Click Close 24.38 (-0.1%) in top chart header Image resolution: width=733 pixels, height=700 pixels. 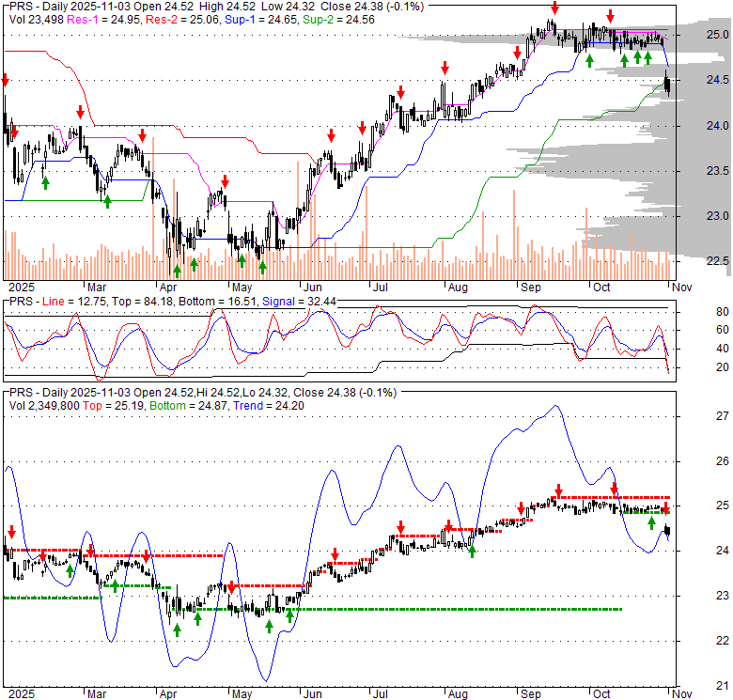tap(372, 7)
